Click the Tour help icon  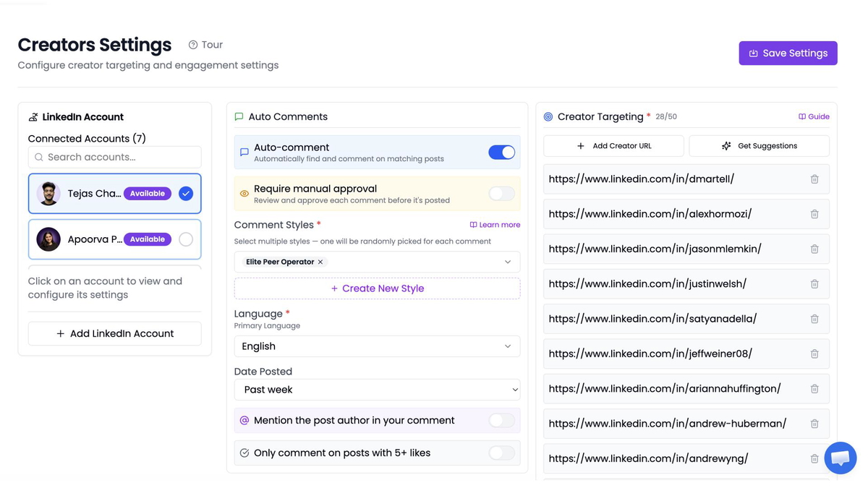[x=193, y=45]
